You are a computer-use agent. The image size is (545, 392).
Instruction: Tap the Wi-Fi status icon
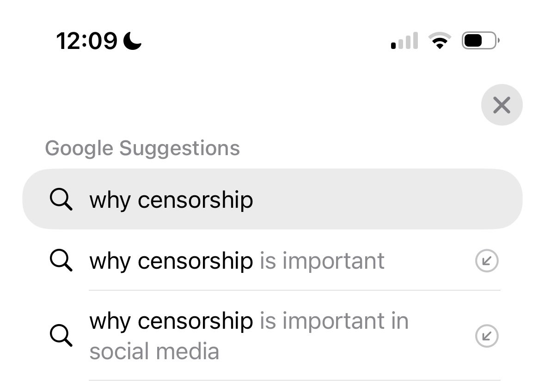pyautogui.click(x=441, y=41)
